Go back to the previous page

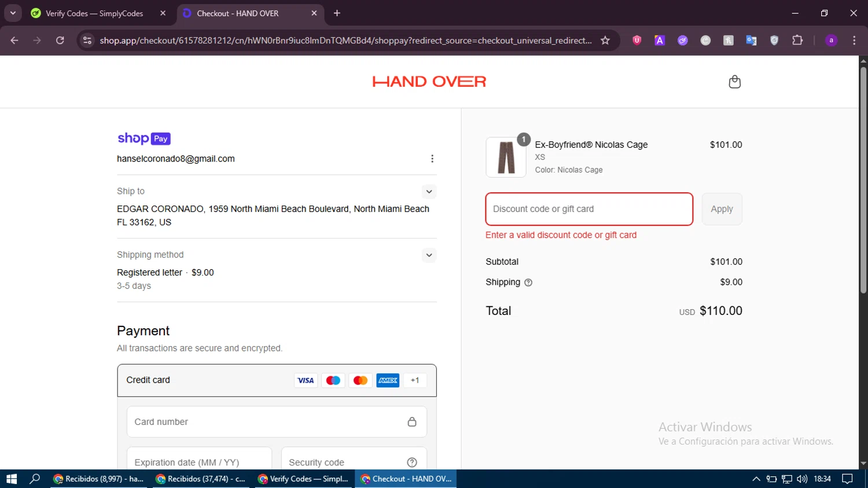pyautogui.click(x=14, y=41)
